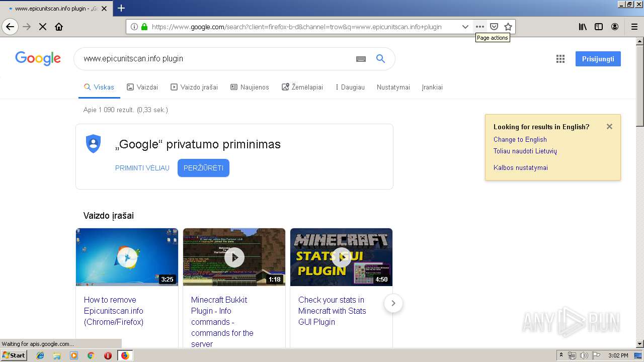
Task: Open Nustatymai search settings
Action: 393,87
